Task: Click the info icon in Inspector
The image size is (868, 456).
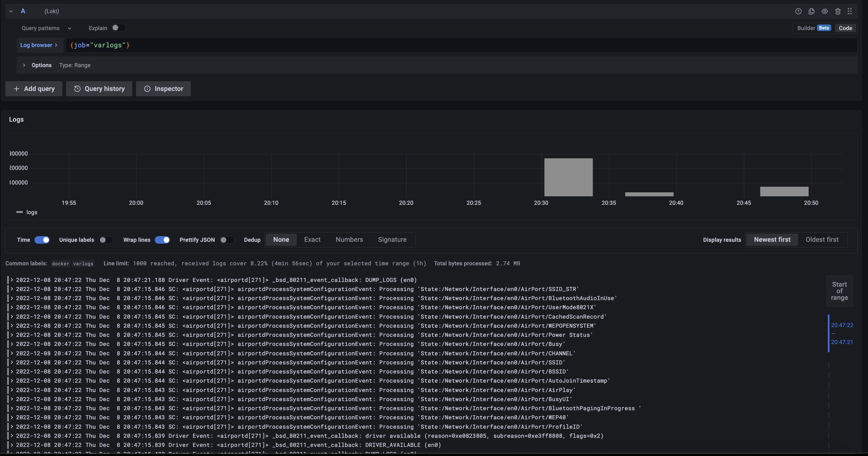Action: pos(147,89)
